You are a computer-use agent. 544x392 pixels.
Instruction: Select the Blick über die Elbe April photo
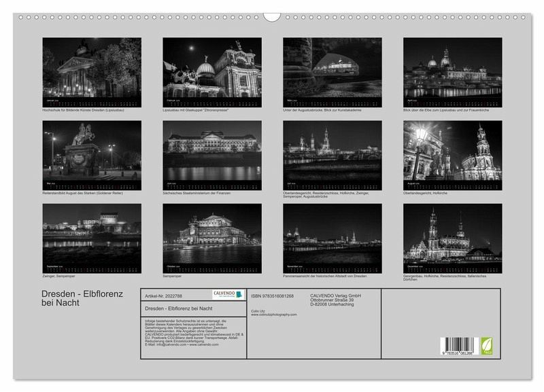(452, 68)
